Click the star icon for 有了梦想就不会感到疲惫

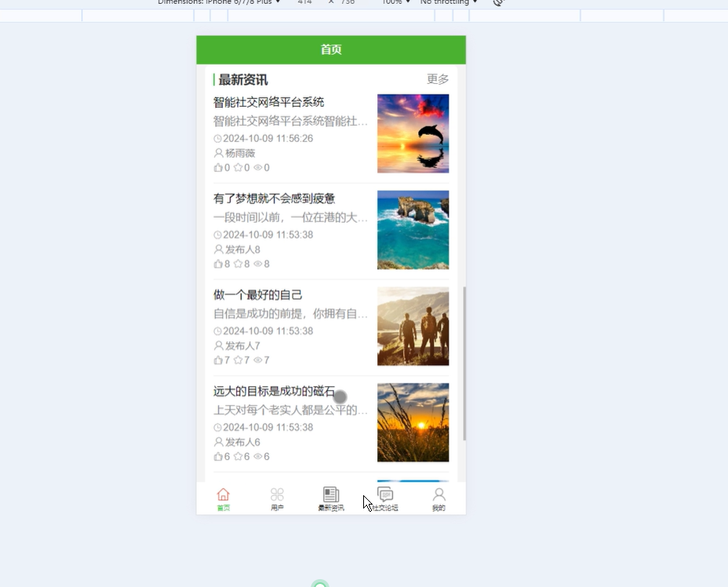coord(238,264)
